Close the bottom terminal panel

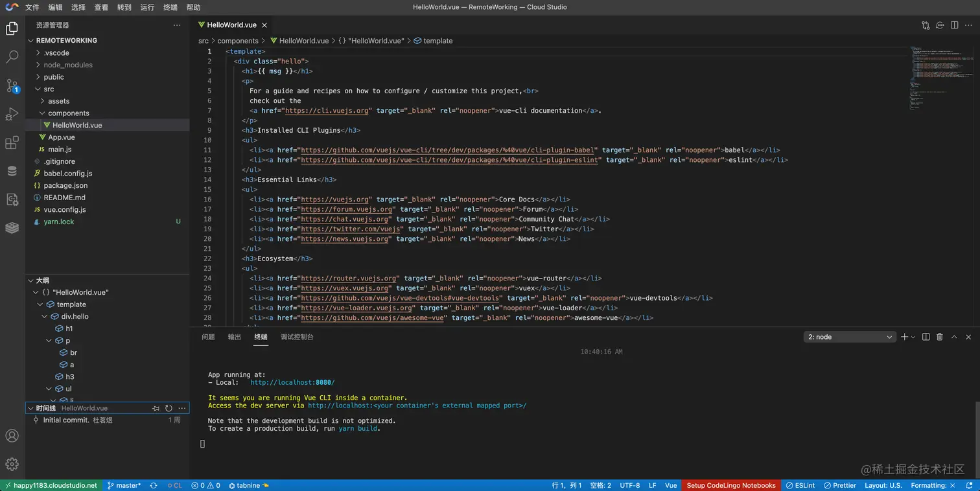pos(968,337)
